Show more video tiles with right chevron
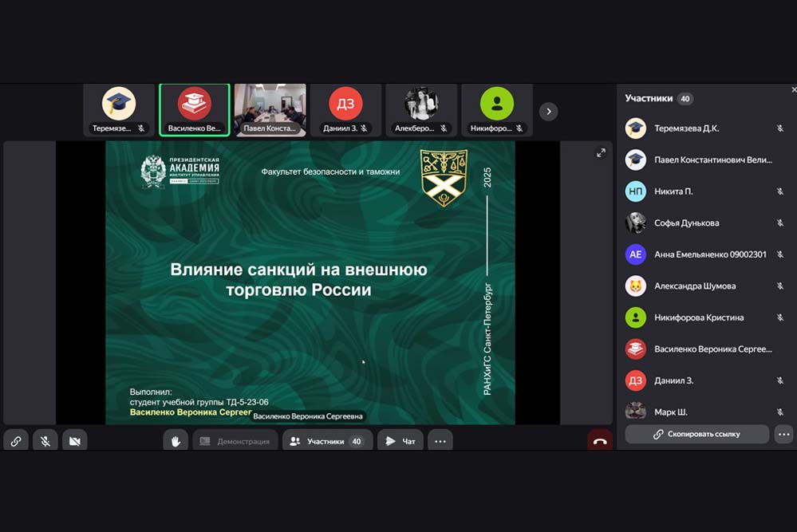 click(x=548, y=112)
